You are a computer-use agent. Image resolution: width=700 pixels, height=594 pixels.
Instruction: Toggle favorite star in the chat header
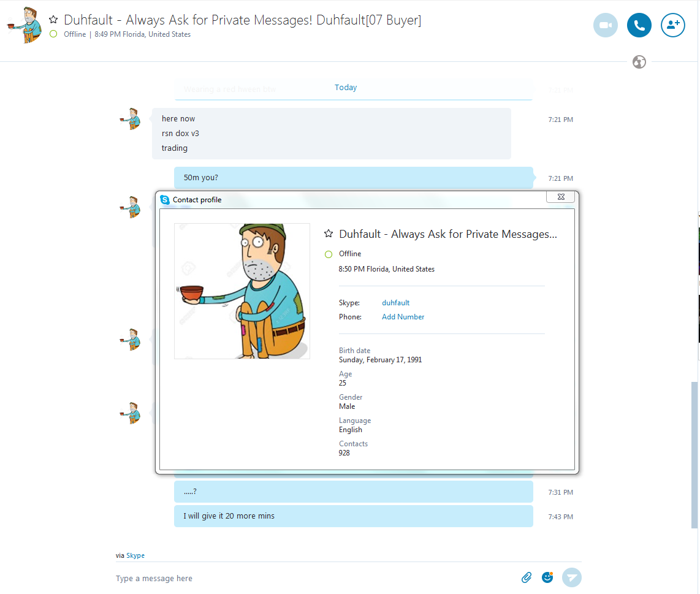pyautogui.click(x=53, y=20)
